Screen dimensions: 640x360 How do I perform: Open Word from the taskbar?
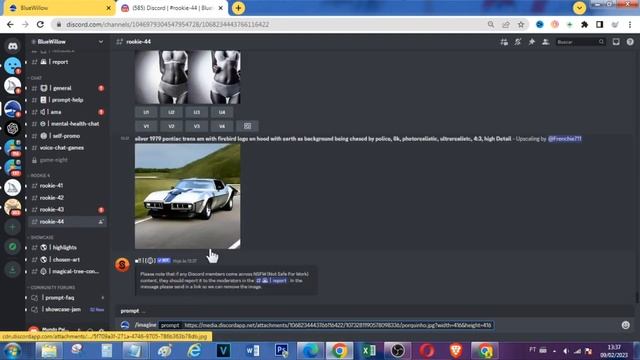click(x=252, y=351)
